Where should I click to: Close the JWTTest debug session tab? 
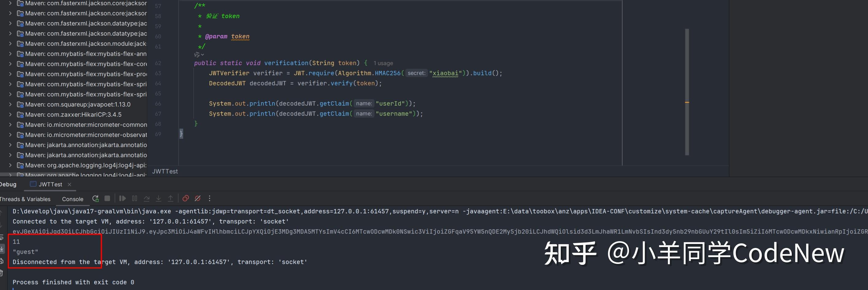pos(69,184)
